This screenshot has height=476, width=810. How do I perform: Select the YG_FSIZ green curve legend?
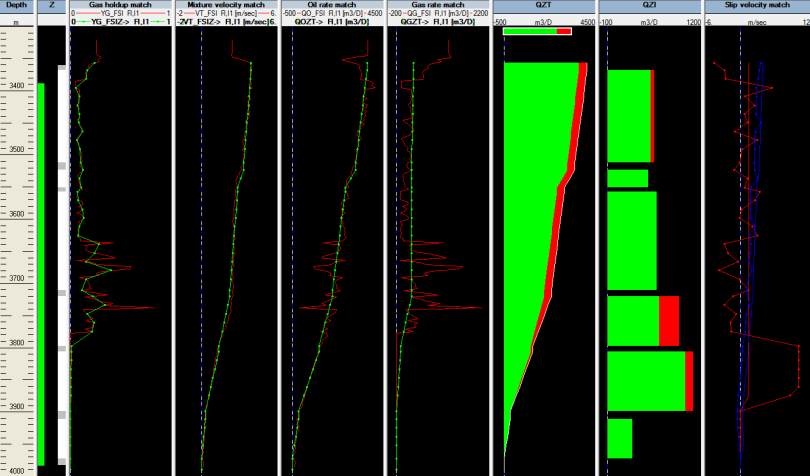coord(120,21)
